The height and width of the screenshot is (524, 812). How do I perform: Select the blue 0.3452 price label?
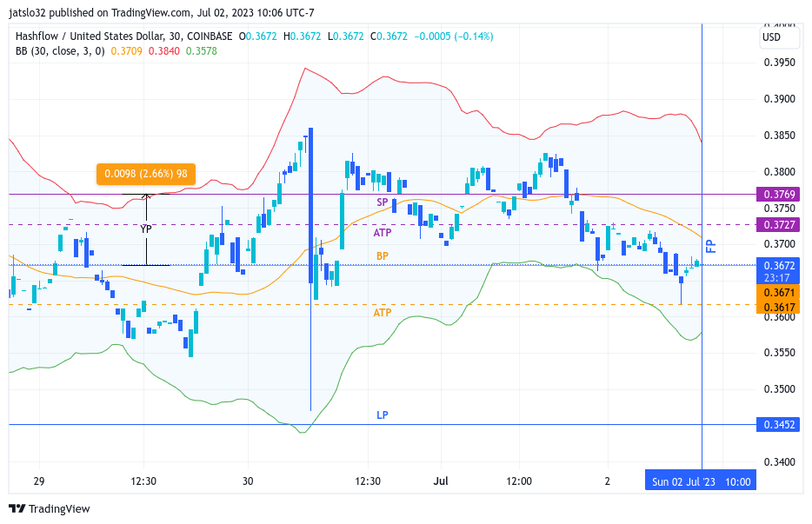(778, 425)
